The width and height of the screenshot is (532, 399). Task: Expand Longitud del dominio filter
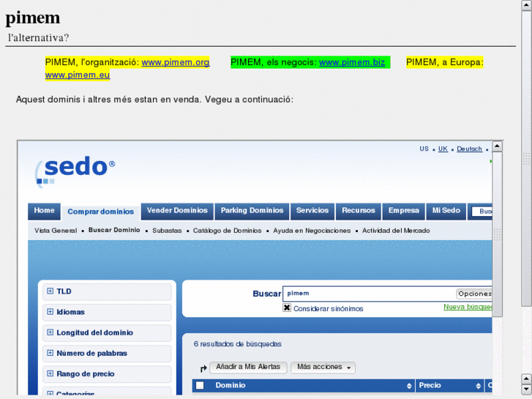[x=107, y=333]
